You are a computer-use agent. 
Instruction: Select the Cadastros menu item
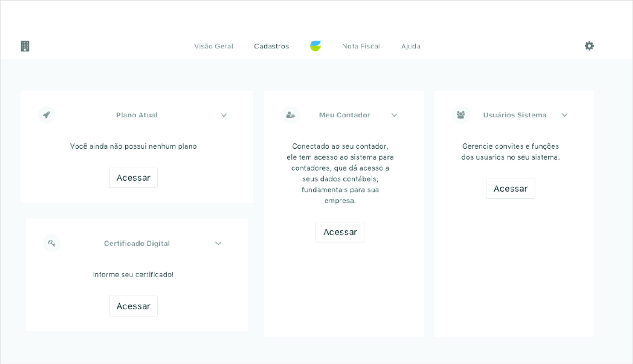271,46
